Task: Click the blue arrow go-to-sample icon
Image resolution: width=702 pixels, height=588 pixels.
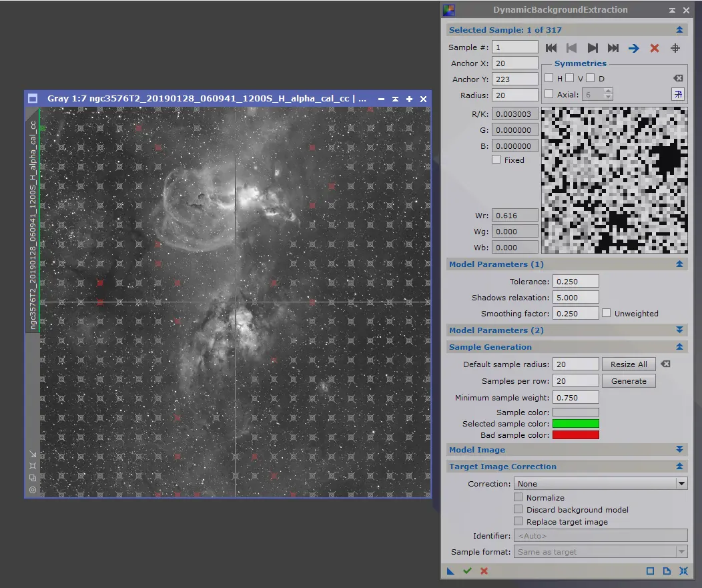Action: click(x=633, y=48)
